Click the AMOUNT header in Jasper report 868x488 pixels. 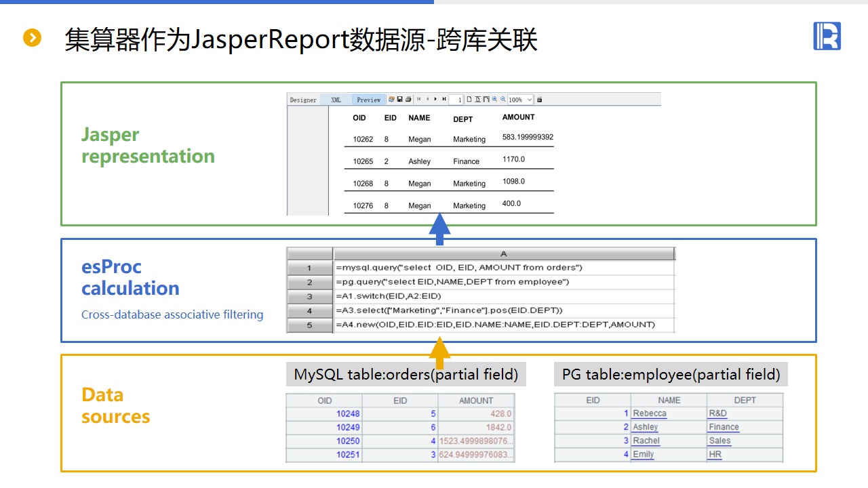[x=519, y=117]
